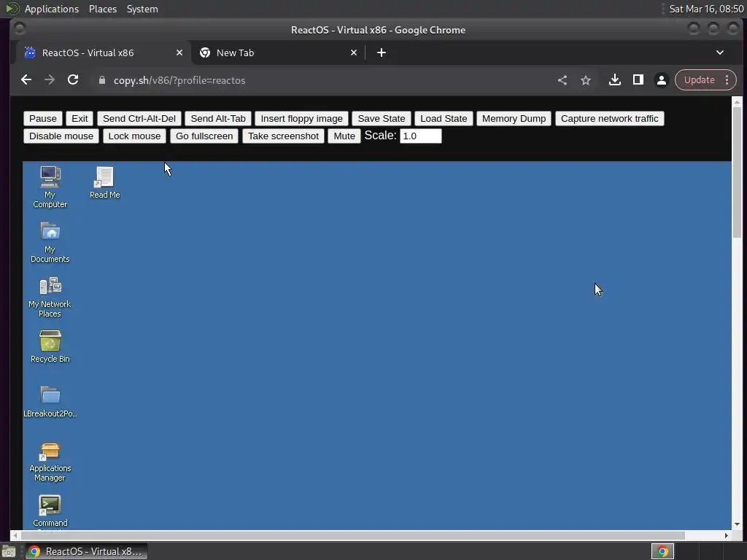
Task: Click Insert floppy image
Action: click(301, 119)
